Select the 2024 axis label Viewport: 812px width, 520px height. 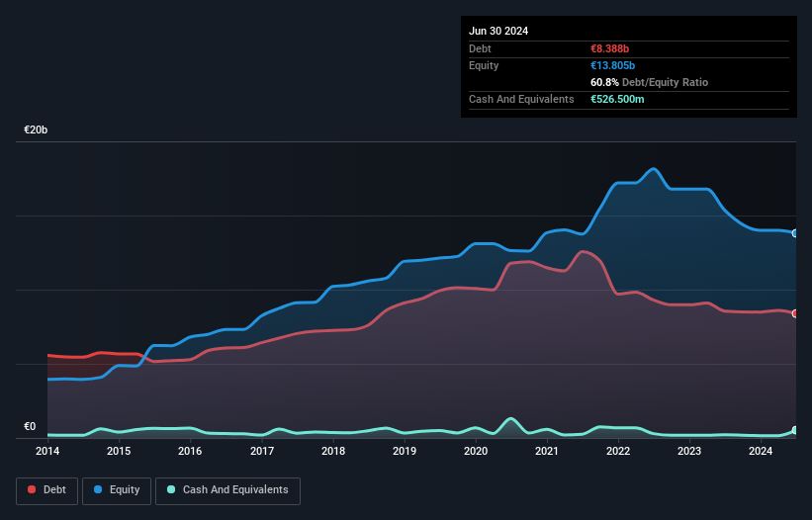coord(761,451)
